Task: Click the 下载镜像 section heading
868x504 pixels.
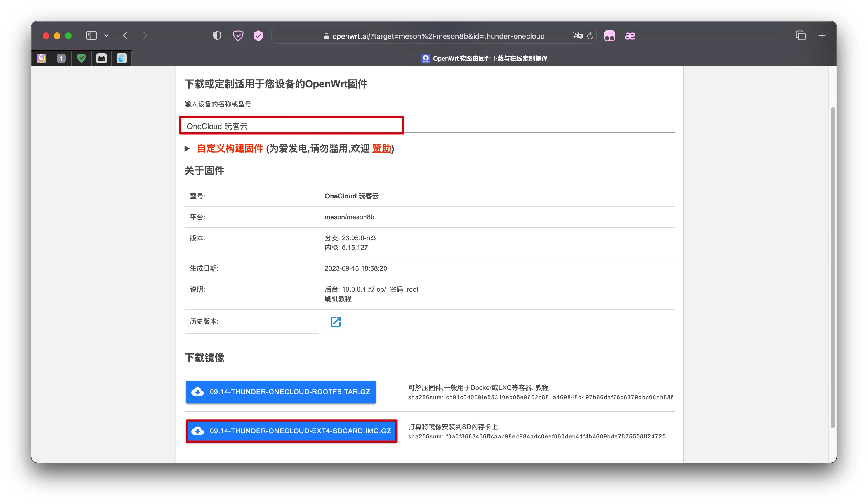Action: click(204, 358)
